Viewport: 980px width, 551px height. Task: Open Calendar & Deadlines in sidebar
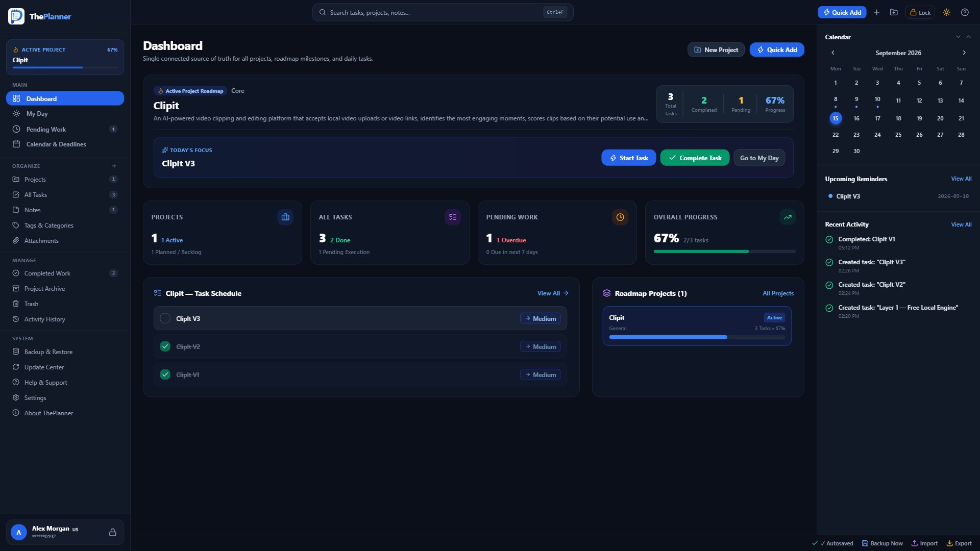coord(65,144)
